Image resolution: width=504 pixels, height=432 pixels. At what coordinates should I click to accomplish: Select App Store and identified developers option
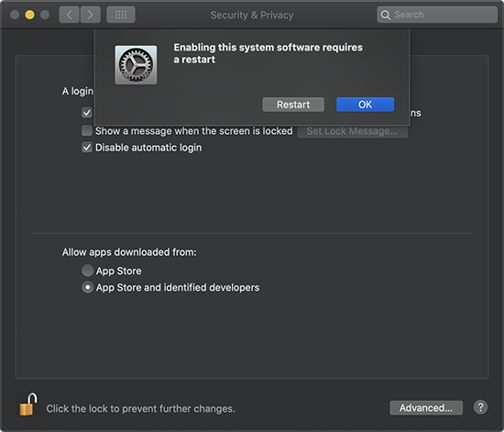[87, 287]
